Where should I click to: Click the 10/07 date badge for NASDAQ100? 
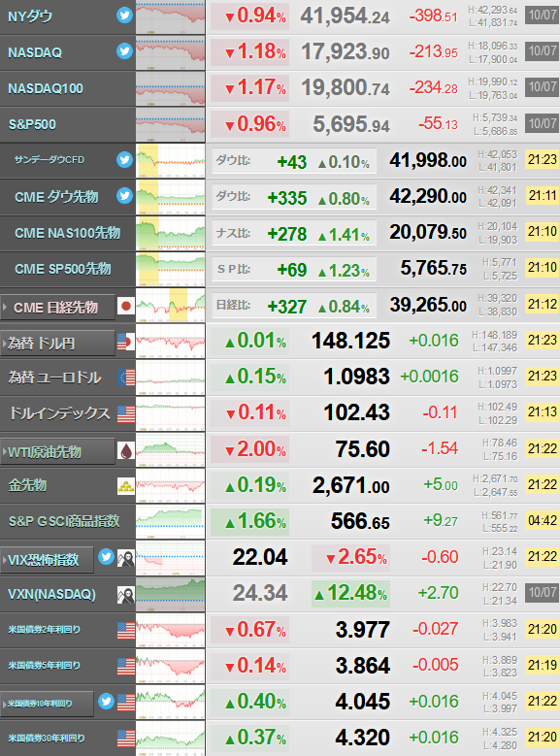click(x=543, y=87)
